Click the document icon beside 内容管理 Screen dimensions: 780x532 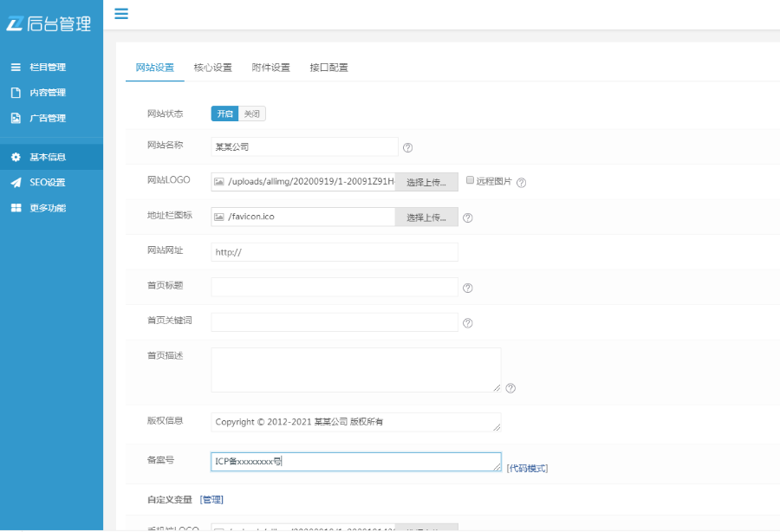click(x=16, y=93)
